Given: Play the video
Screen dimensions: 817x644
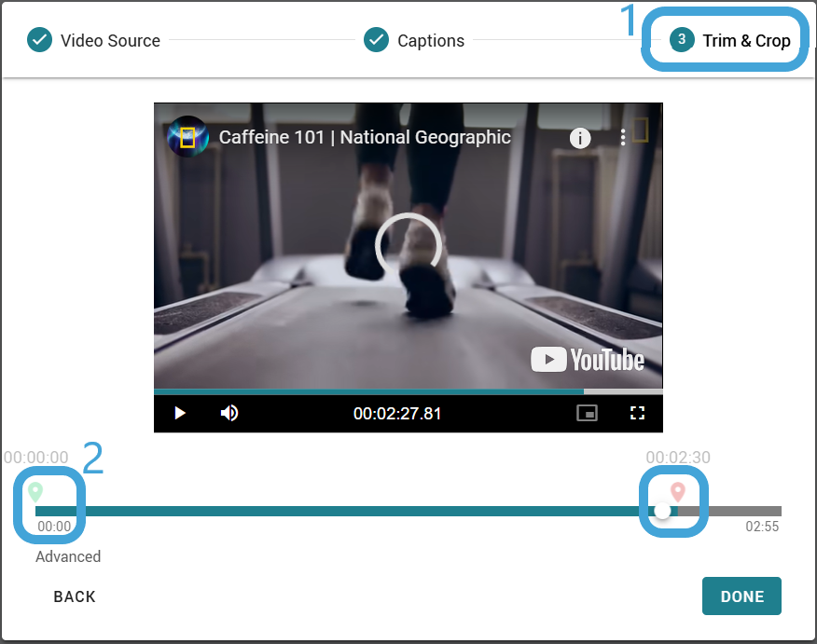Looking at the screenshot, I should point(179,413).
